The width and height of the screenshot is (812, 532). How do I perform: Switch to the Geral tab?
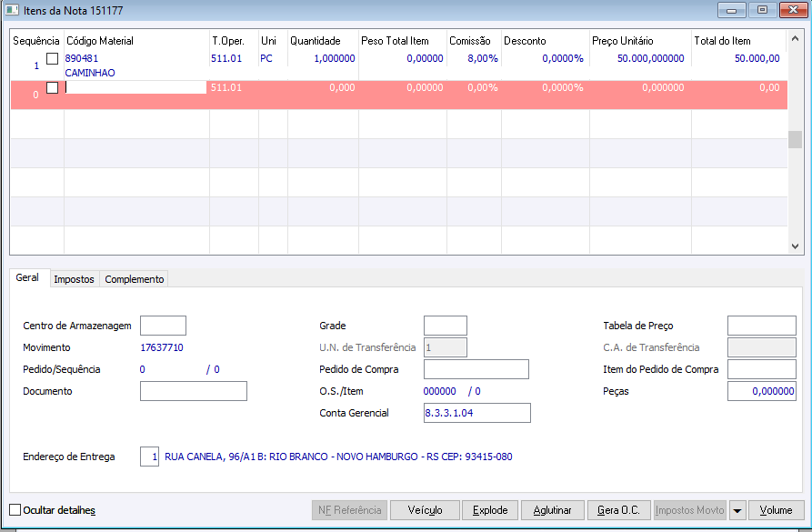click(27, 277)
